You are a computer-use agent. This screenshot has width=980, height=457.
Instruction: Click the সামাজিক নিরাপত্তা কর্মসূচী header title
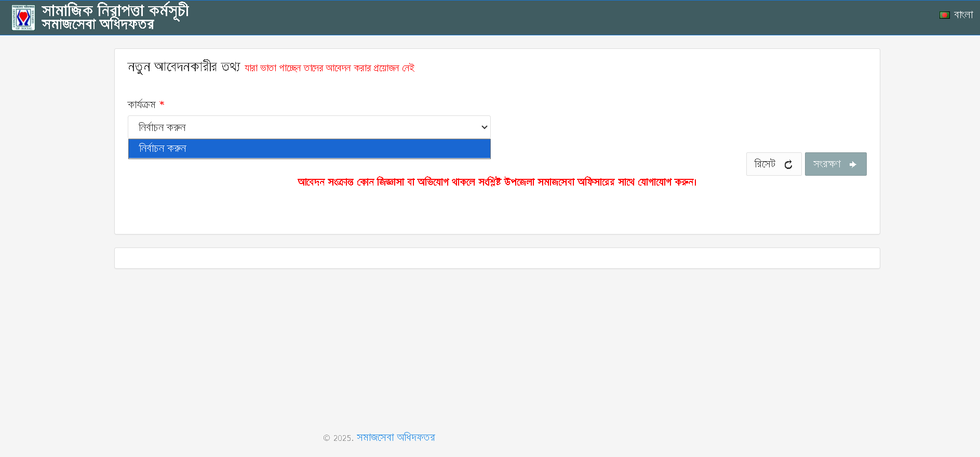tap(115, 10)
